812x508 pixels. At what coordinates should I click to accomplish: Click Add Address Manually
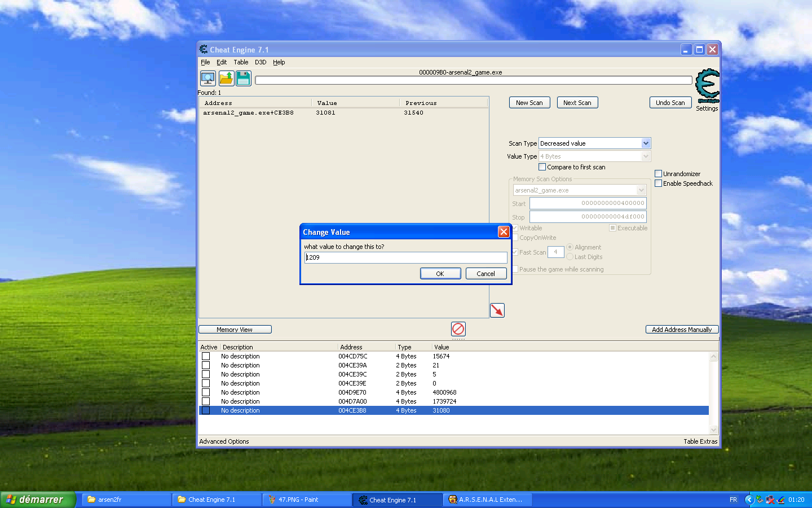point(682,330)
